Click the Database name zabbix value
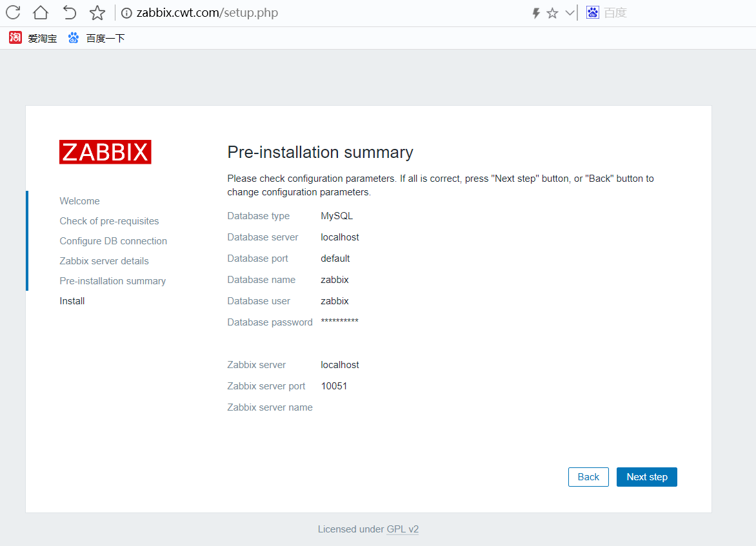756x546 pixels. [x=335, y=280]
